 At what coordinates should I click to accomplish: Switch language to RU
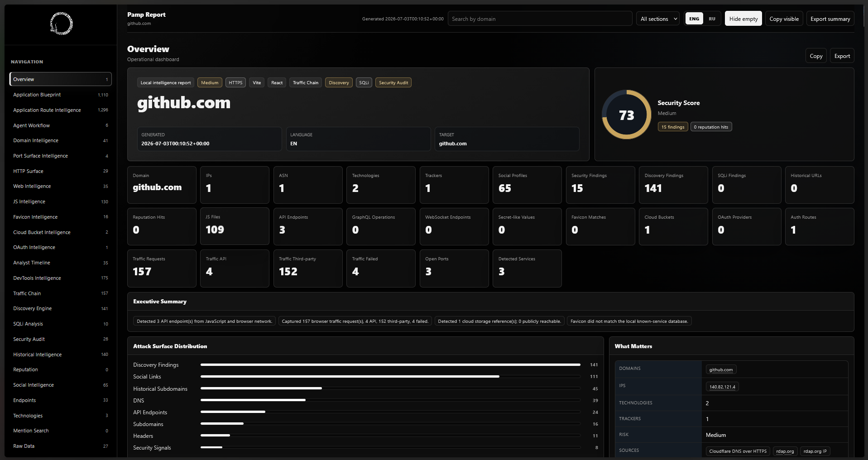(x=712, y=19)
